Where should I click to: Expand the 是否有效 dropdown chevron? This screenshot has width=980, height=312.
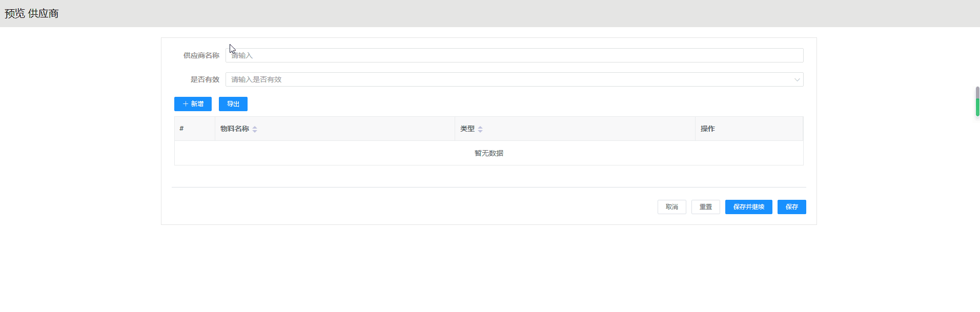click(x=797, y=79)
